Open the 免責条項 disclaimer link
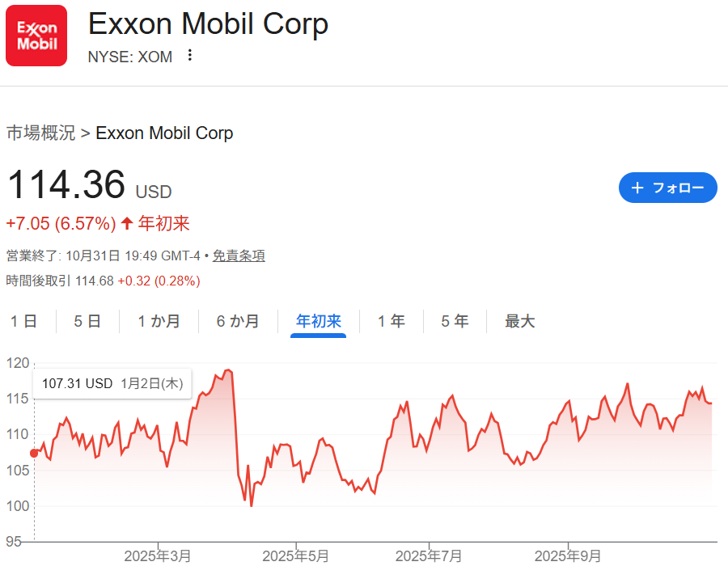The image size is (728, 566). click(239, 256)
